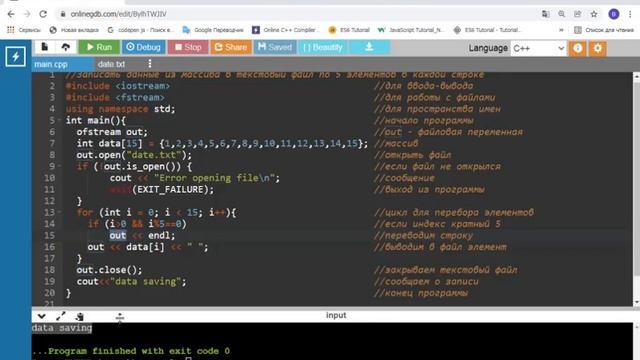Open the Language C++ dropdown
Screen dimensions: 640x360
pyautogui.click(x=538, y=48)
